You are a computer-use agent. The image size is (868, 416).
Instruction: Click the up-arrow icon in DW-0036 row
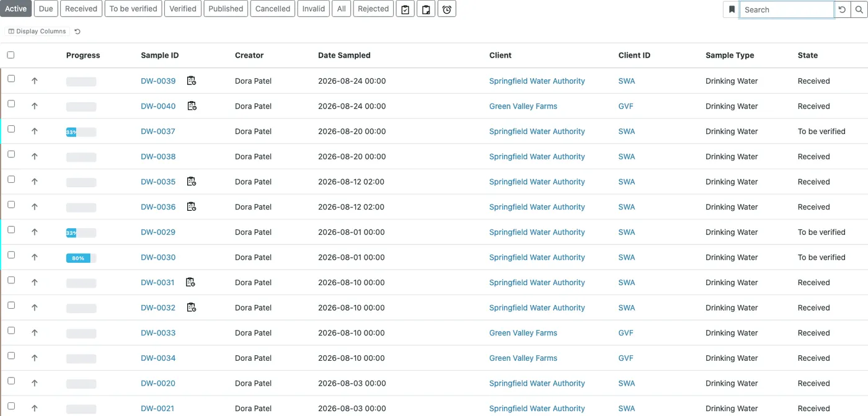click(35, 207)
